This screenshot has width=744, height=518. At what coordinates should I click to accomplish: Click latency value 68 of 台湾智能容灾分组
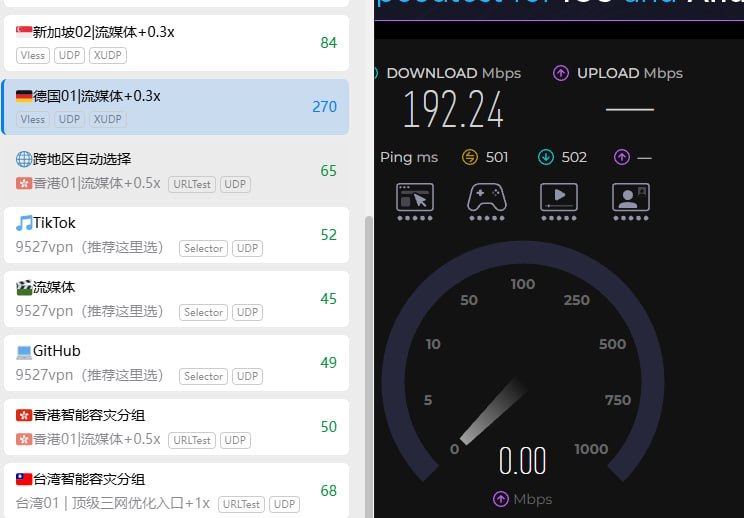[328, 491]
